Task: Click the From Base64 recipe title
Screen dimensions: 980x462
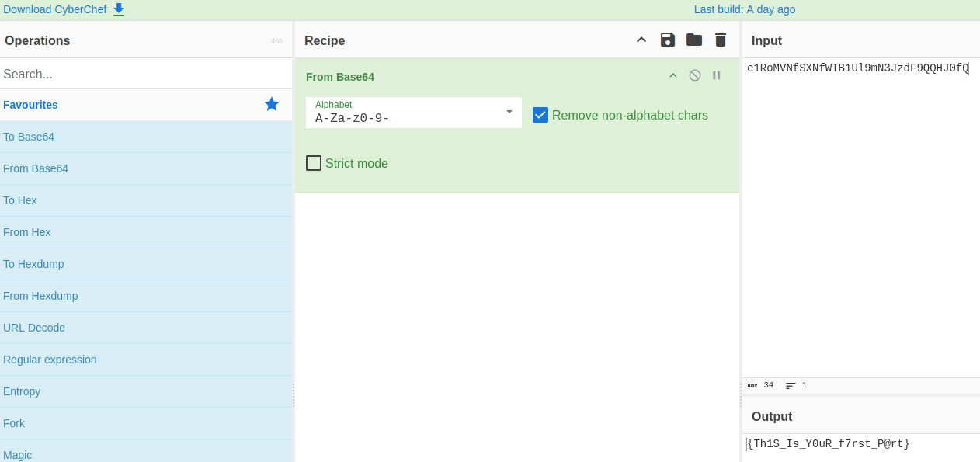Action: coord(340,77)
